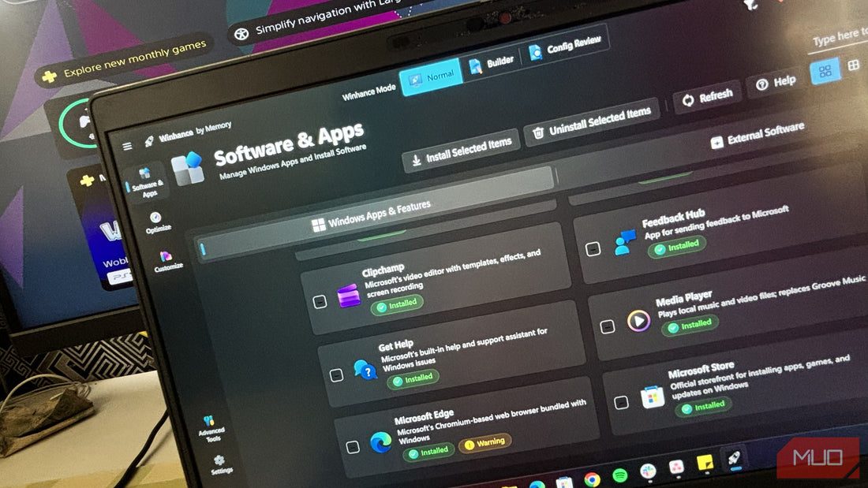Click the Help button
This screenshot has width=868, height=488.
coord(776,83)
